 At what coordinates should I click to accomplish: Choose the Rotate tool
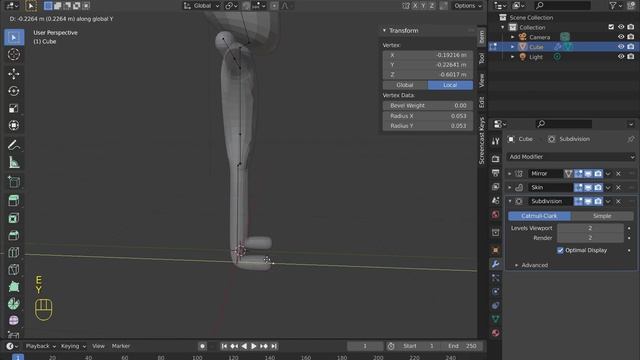click(x=14, y=91)
